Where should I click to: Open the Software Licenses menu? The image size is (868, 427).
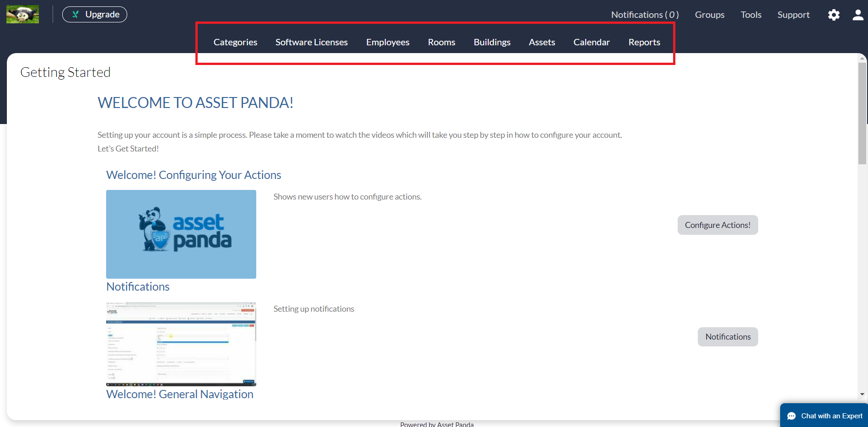point(312,42)
